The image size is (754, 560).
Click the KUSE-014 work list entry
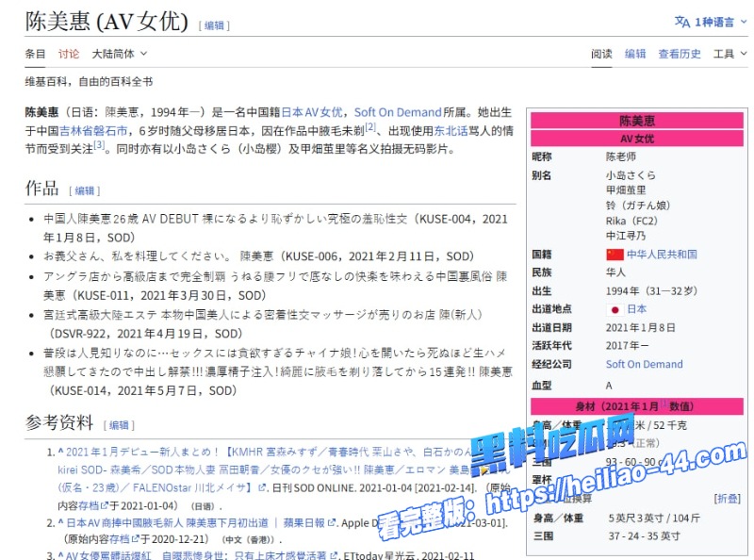278,371
